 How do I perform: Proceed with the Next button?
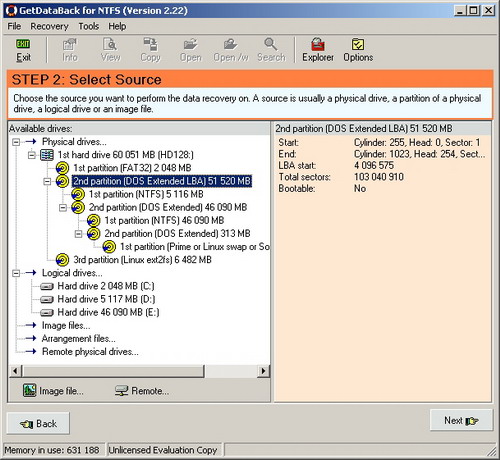461,420
